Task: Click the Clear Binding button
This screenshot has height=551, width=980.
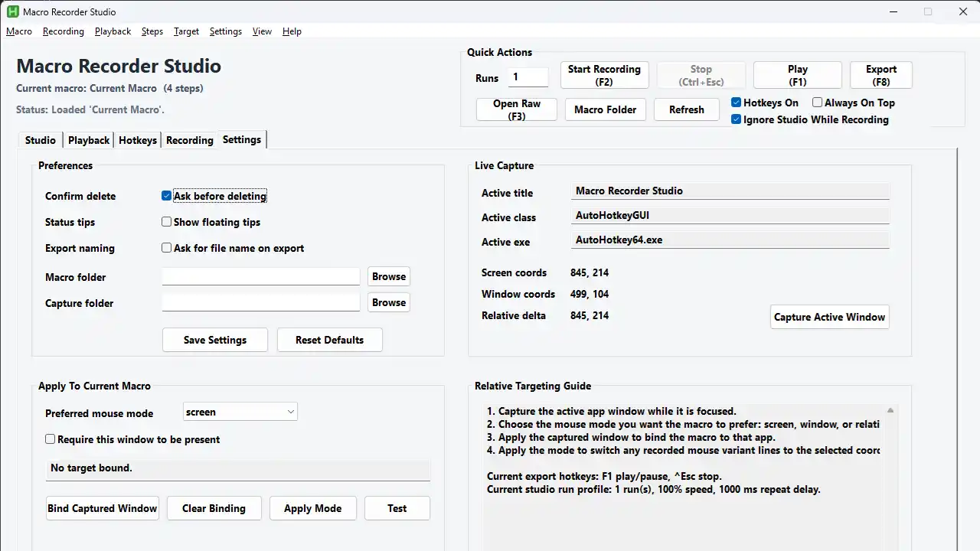Action: 214,508
